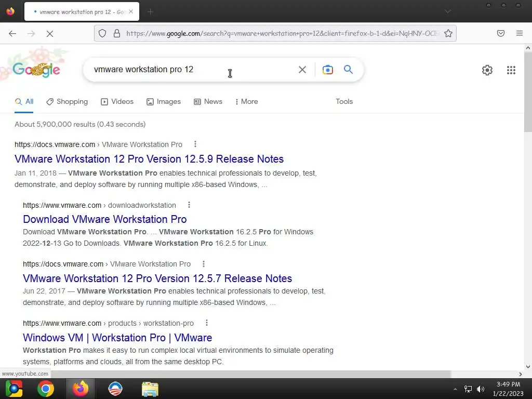Open search Tools options

(344, 101)
